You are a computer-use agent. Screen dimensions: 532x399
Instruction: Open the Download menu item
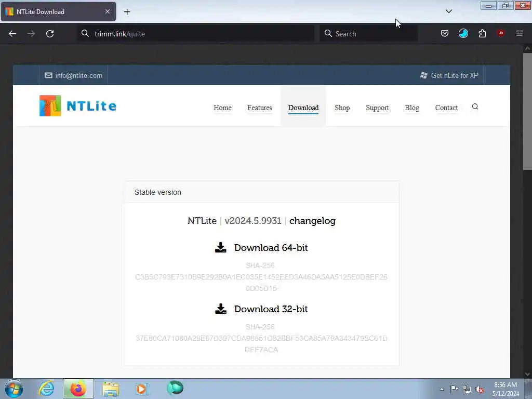303,108
